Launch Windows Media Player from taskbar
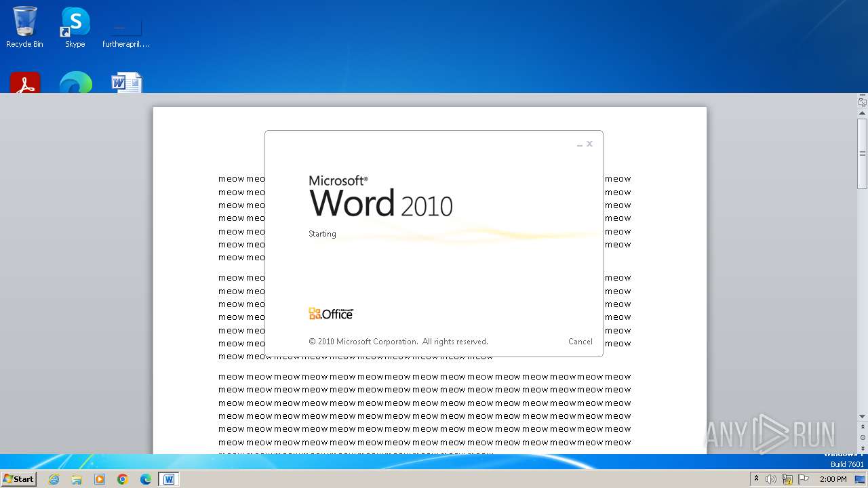868x488 pixels. pos(100,479)
